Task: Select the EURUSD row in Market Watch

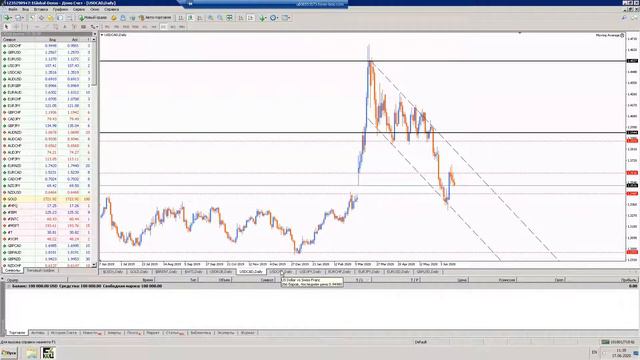Action: (48, 59)
